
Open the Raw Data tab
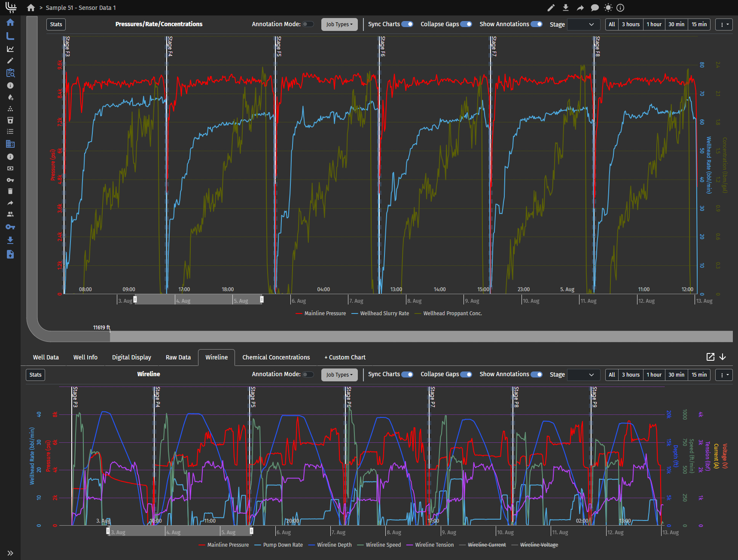(x=178, y=357)
